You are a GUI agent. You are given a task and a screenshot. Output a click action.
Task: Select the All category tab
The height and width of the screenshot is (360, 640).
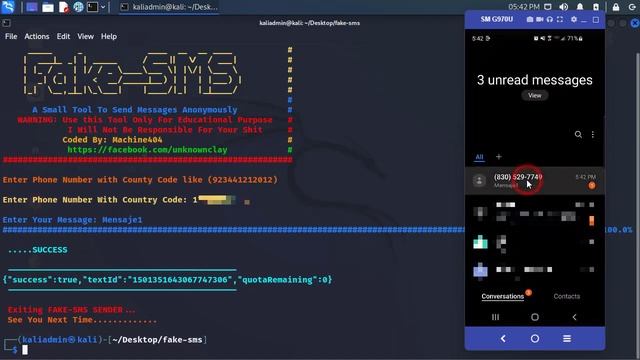[479, 157]
